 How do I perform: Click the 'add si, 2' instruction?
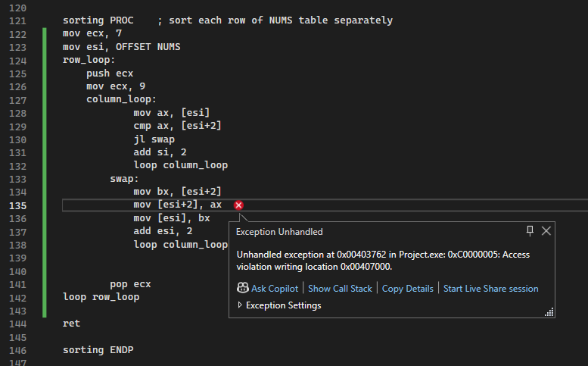coord(160,152)
